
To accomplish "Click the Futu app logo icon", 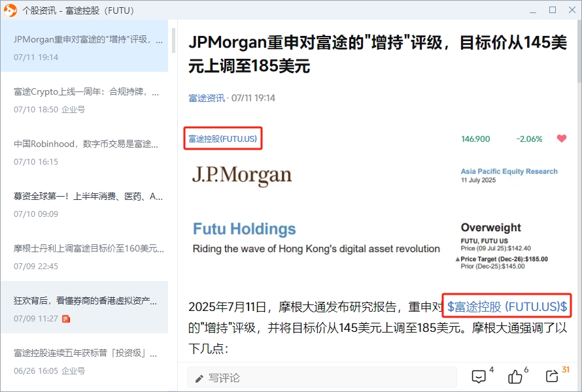I will coord(10,10).
